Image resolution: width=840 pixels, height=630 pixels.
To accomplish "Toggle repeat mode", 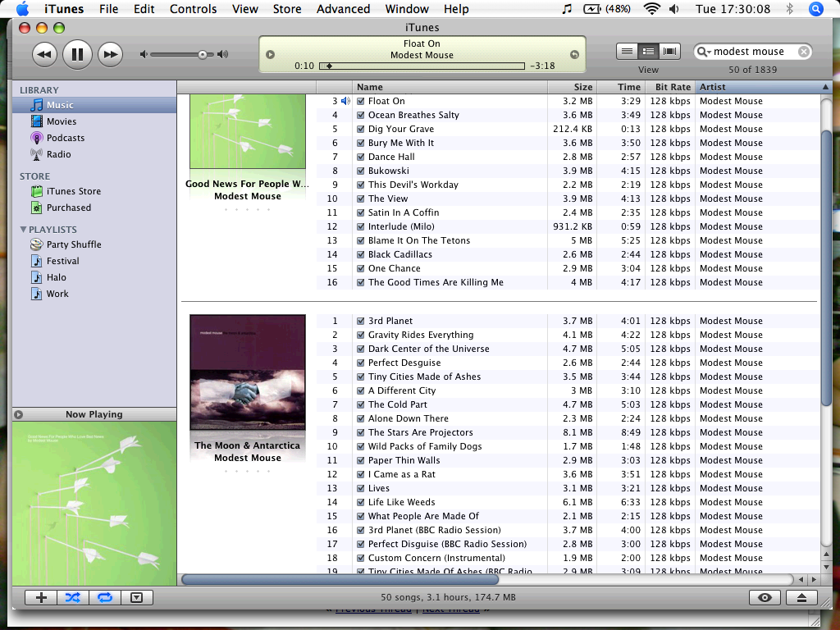I will click(105, 598).
